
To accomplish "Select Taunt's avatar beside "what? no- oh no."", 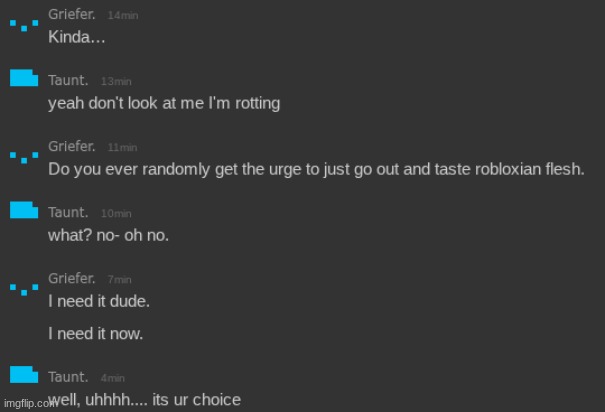I will coord(24,210).
